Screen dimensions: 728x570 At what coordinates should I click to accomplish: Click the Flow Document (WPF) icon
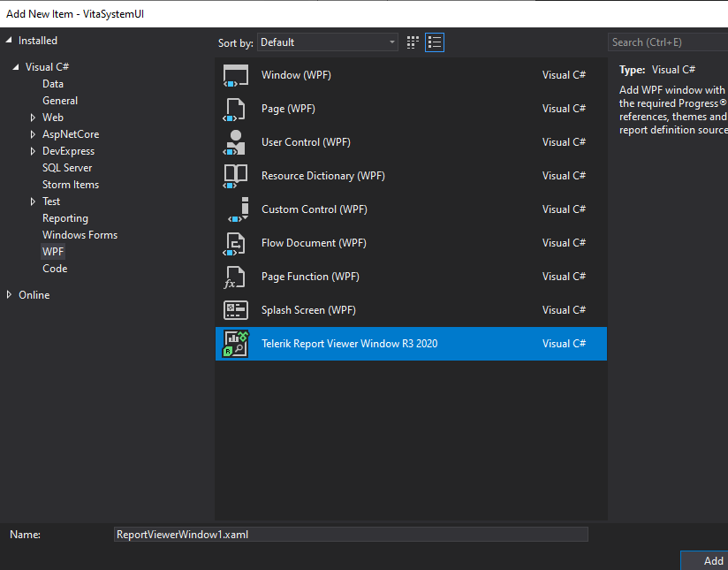pos(235,243)
